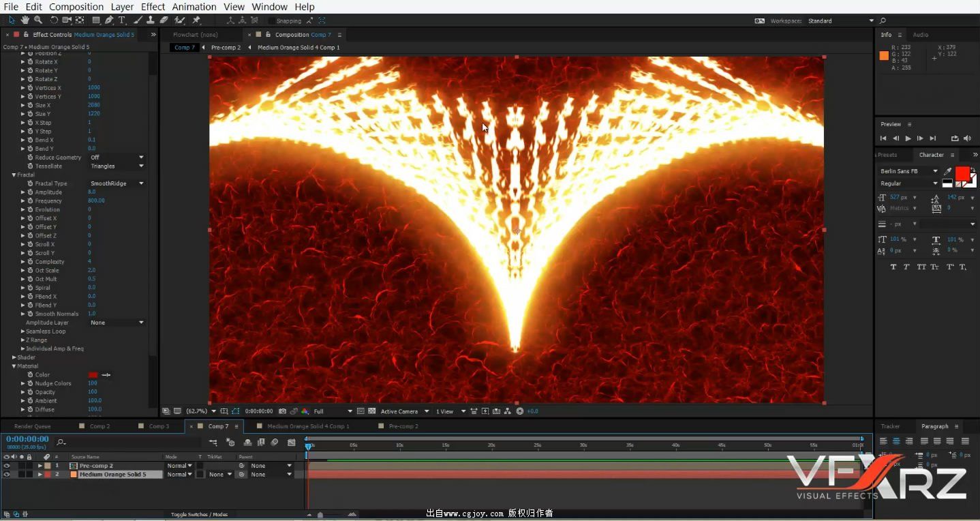Image resolution: width=980 pixels, height=521 pixels.
Task: Open the Active Camera dropdown
Action: (404, 411)
